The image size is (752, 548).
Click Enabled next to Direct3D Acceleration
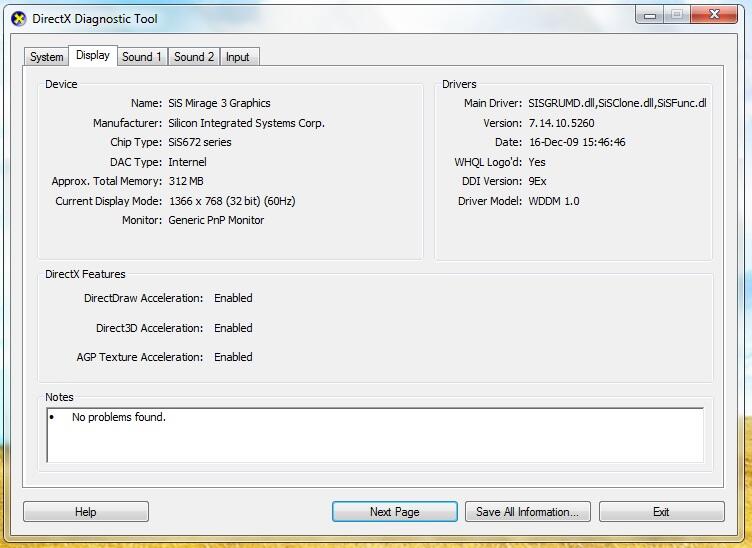[x=233, y=328]
